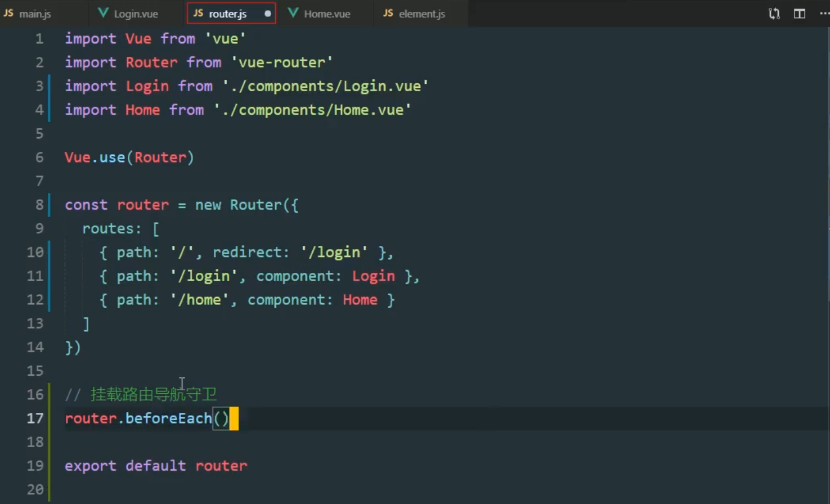Viewport: 830px width, 504px height.
Task: Click the Vue logo icon on Home.vue tab
Action: pos(293,13)
